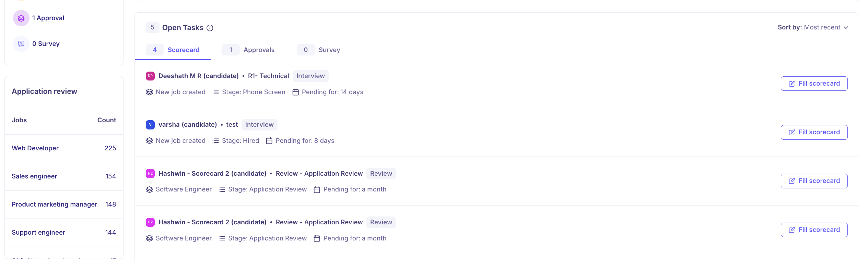The height and width of the screenshot is (261, 868).
Task: Click the calendar icon beside Pending for 8 days
Action: tap(269, 141)
